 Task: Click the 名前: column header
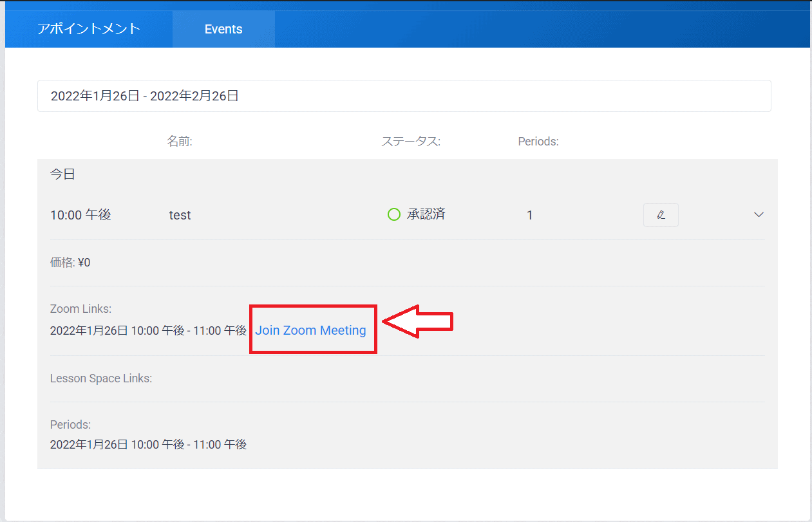(180, 142)
